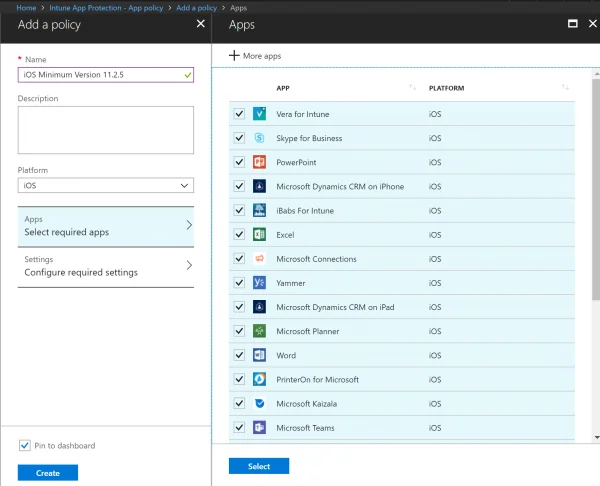
Task: Uncheck the Skype for Business checkbox
Action: (239, 138)
